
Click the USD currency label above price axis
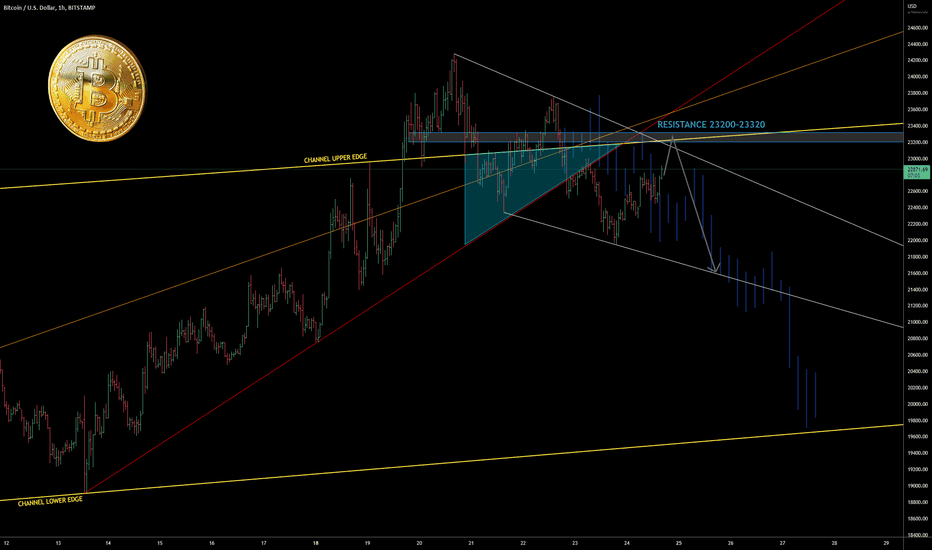point(912,6)
